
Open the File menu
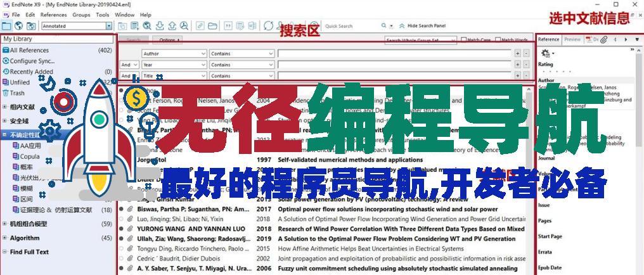16,15
